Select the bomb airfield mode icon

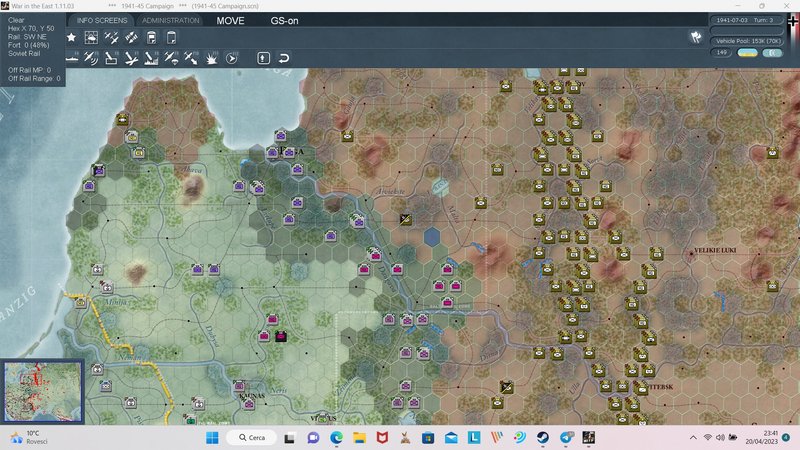click(x=131, y=58)
